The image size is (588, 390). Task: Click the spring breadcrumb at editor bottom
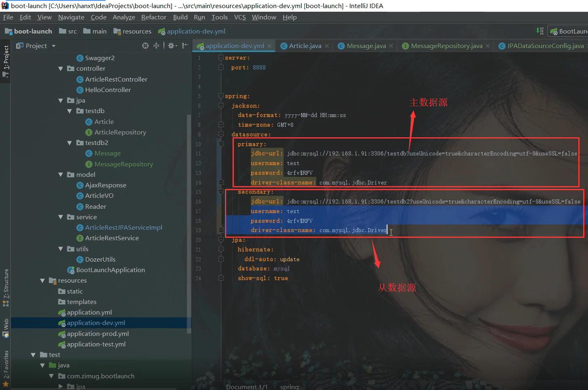(290, 387)
